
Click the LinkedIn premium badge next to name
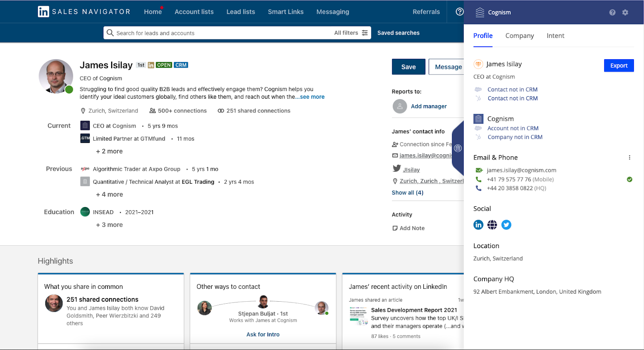(151, 65)
